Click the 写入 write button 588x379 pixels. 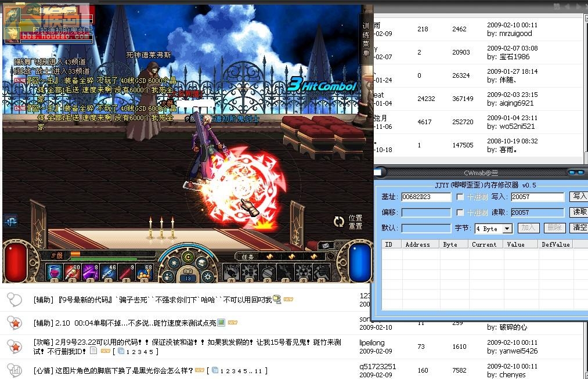pos(579,196)
